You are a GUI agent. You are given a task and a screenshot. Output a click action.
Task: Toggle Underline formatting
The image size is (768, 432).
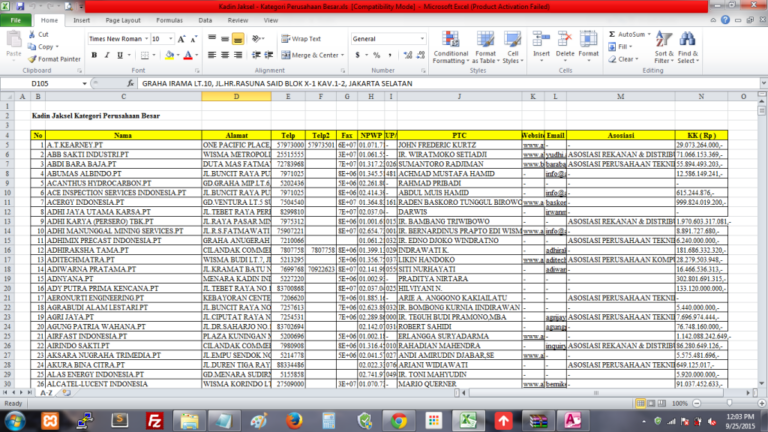tap(120, 55)
